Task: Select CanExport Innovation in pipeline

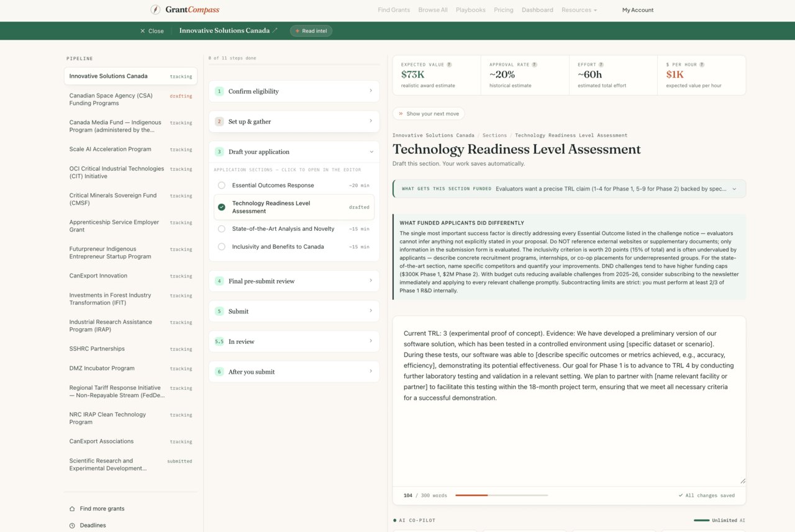Action: coord(130,276)
